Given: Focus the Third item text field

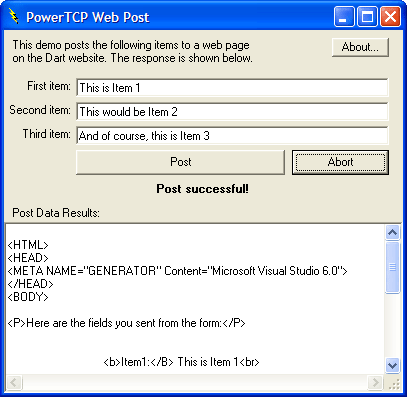Looking at the screenshot, I should (x=232, y=136).
